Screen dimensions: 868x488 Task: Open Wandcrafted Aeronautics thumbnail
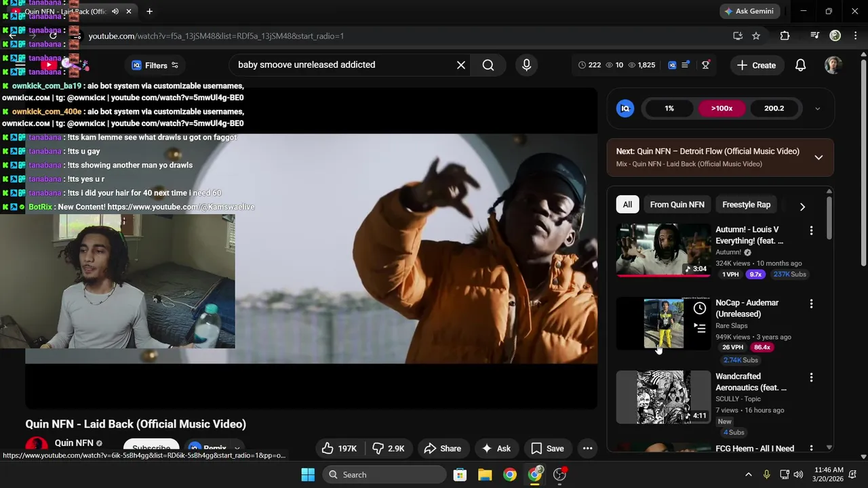pyautogui.click(x=663, y=396)
